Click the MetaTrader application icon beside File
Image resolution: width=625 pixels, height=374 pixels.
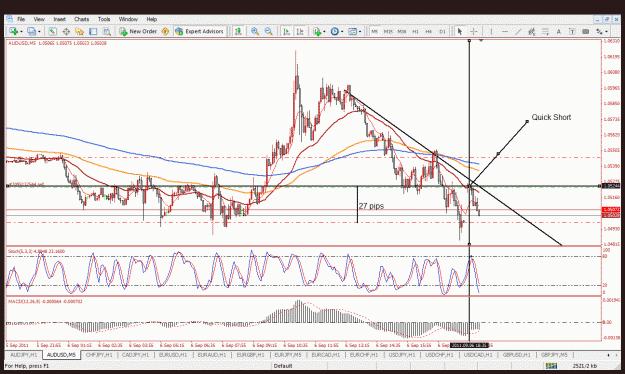coord(10,19)
